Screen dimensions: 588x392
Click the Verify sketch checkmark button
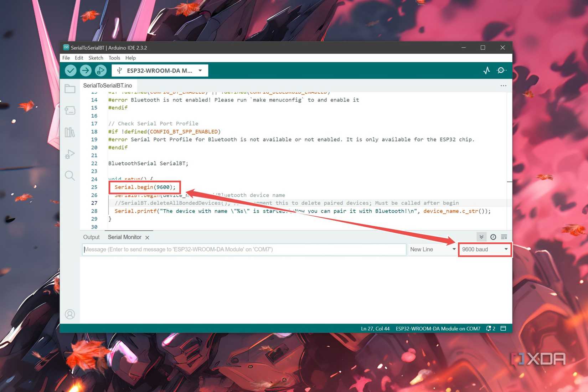tap(71, 71)
